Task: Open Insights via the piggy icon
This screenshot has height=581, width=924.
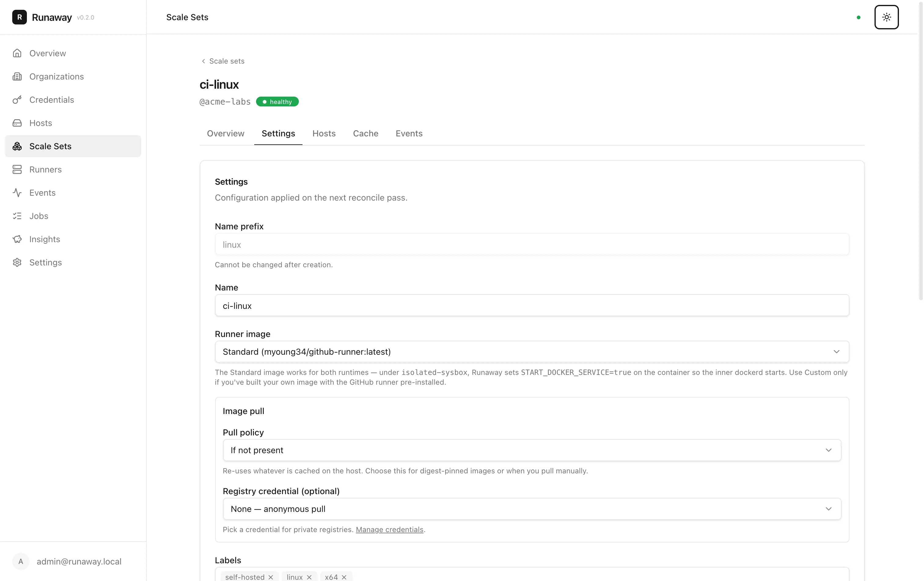Action: coord(17,239)
